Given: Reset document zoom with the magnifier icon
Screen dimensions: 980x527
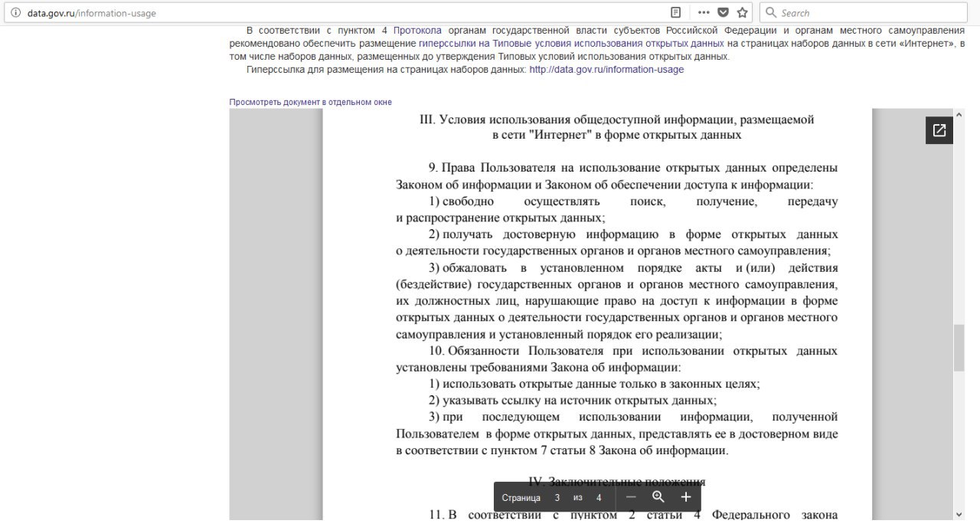Looking at the screenshot, I should [658, 497].
